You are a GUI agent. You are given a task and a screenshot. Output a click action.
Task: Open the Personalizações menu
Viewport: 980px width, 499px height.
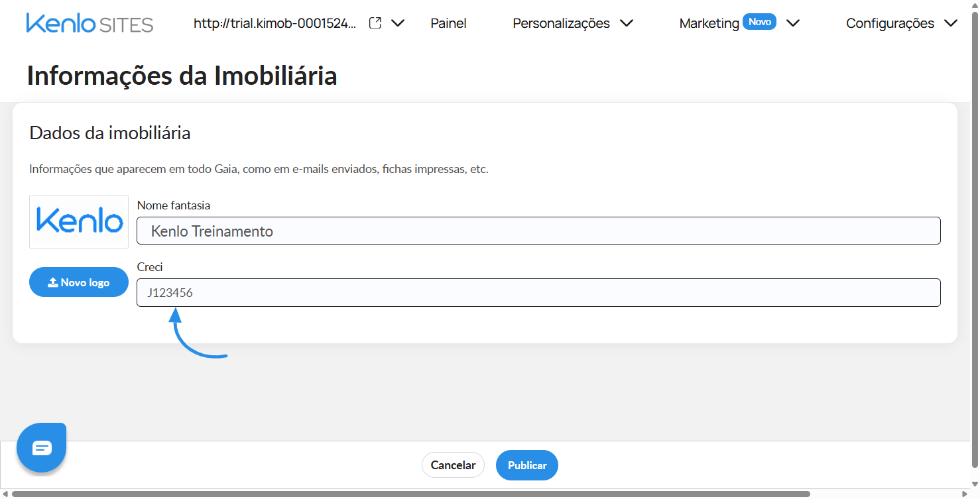[x=573, y=23]
